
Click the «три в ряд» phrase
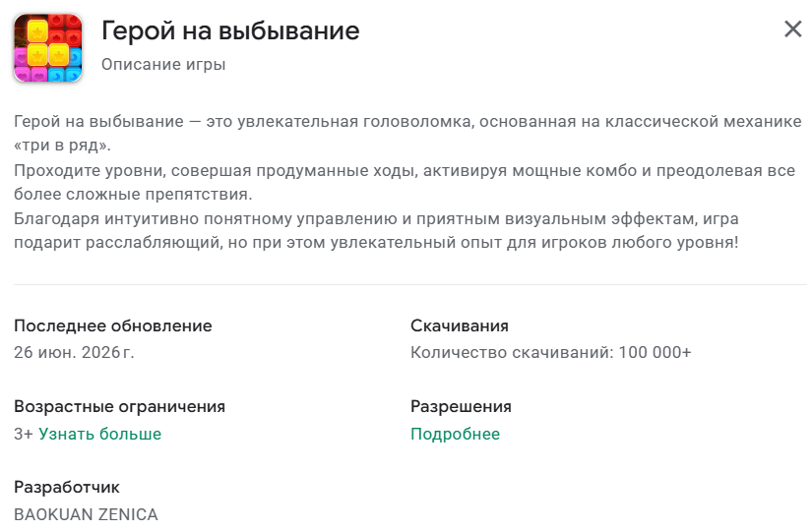(62, 146)
